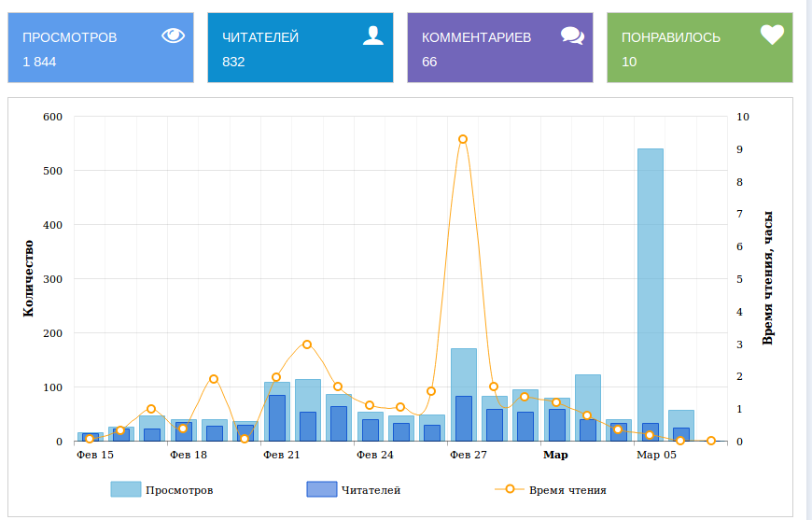
Task: Click the heart icon on Понравилось card
Action: pos(772,35)
